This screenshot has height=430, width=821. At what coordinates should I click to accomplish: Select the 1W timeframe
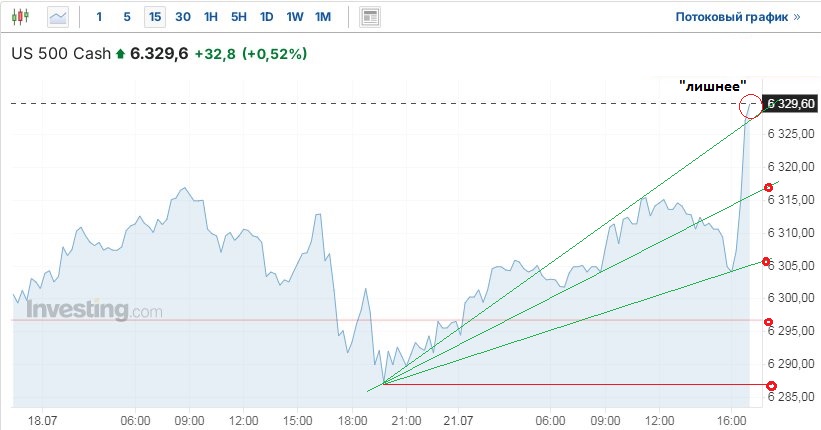tap(295, 17)
